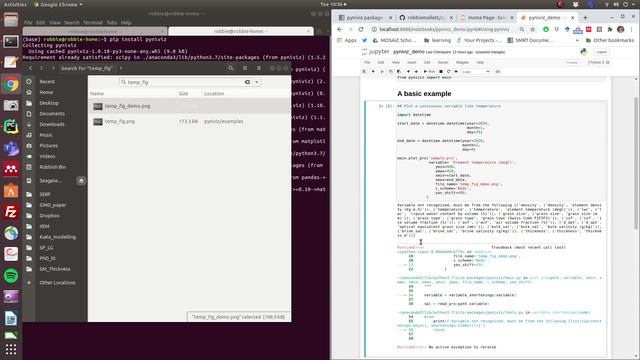Open Chrome zoom magnifier icon in address bar
This screenshot has width=640, height=360.
[x=522, y=29]
